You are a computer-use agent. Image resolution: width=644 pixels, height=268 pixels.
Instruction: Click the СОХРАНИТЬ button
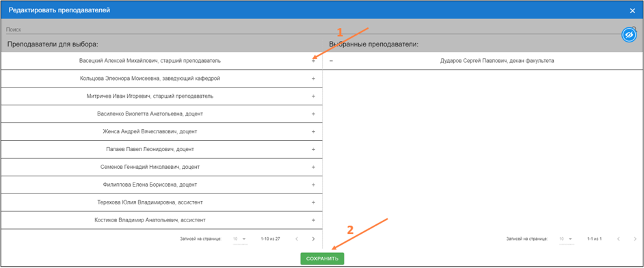pos(322,258)
